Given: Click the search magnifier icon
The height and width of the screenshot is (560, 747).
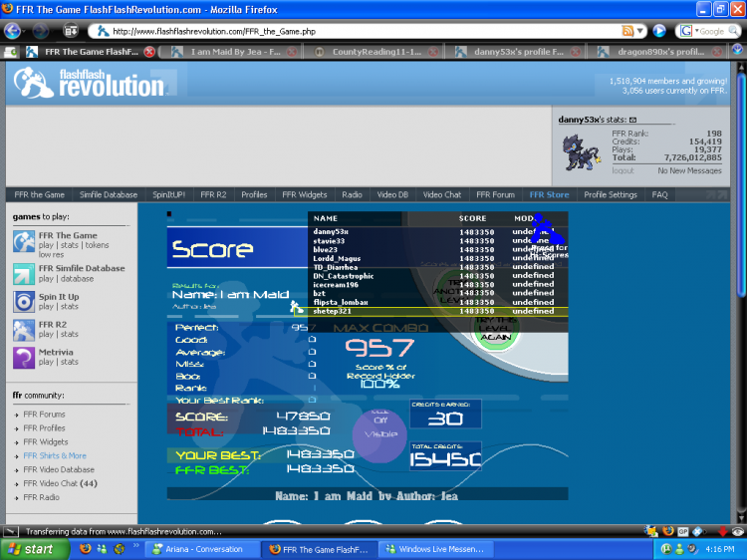Looking at the screenshot, I should (734, 31).
